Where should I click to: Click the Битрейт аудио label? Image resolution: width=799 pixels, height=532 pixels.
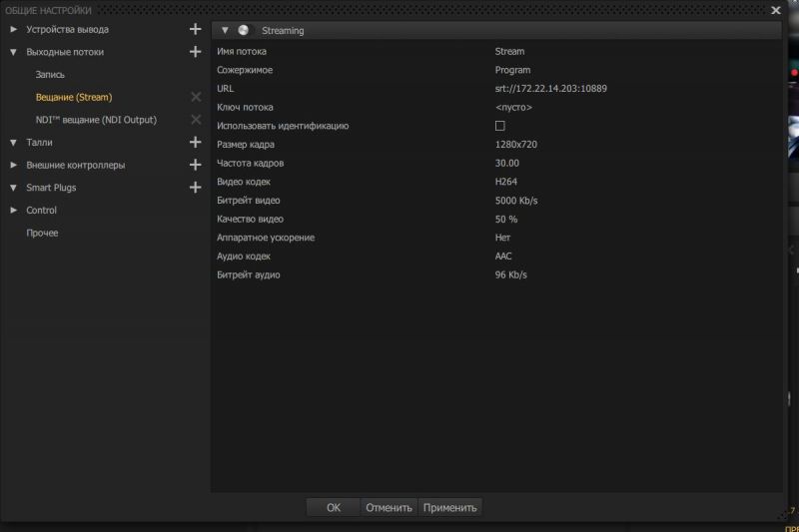click(x=248, y=274)
